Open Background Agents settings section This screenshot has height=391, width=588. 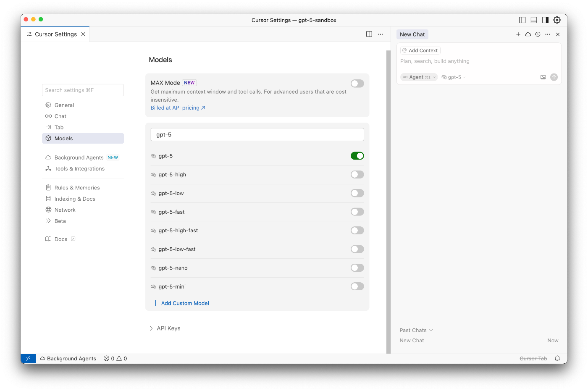(x=83, y=157)
